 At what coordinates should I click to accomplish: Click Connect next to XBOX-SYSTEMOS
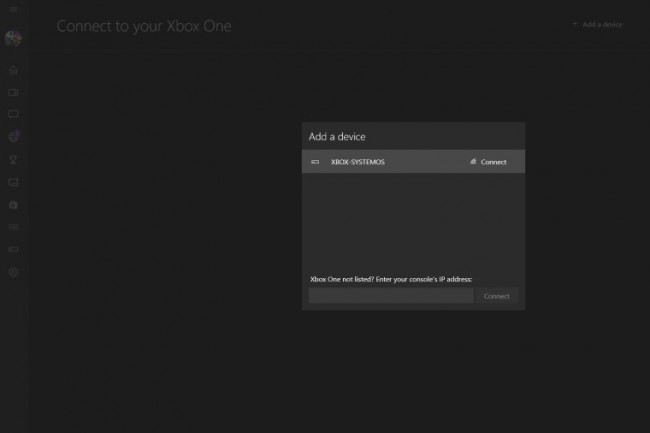tap(488, 162)
